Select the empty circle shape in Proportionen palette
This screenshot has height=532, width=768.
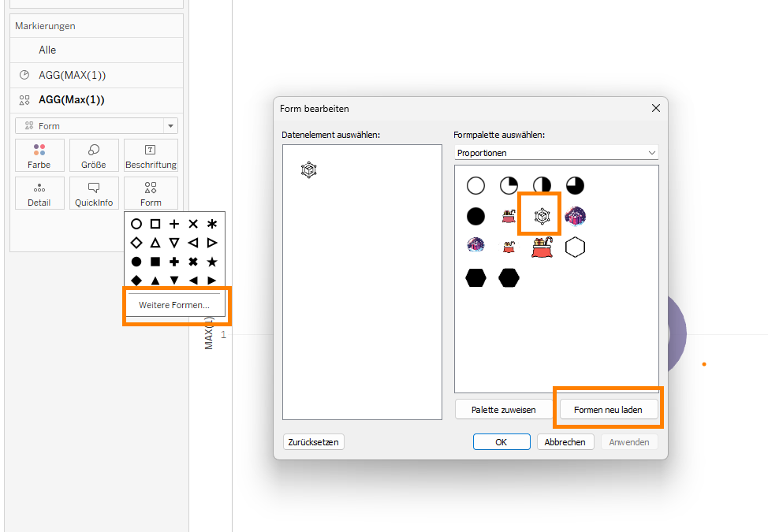(475, 185)
